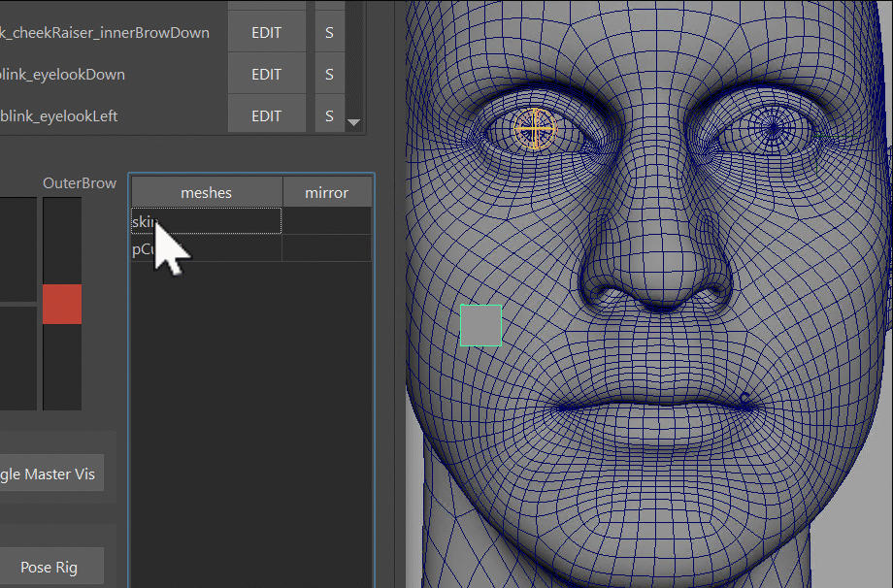Click the red OuterBrow slider handle
The height and width of the screenshot is (588, 893).
62,304
